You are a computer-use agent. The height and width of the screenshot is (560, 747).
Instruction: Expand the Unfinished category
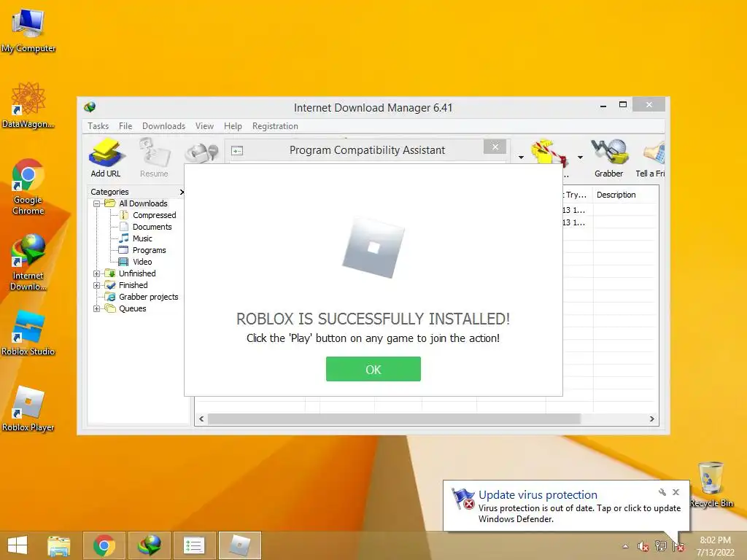[x=97, y=274]
